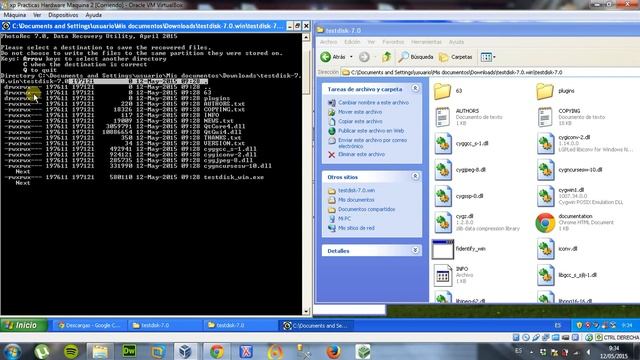The height and width of the screenshot is (360, 640).
Task: Click the console window scrollbar up arrow
Action: coord(307,37)
